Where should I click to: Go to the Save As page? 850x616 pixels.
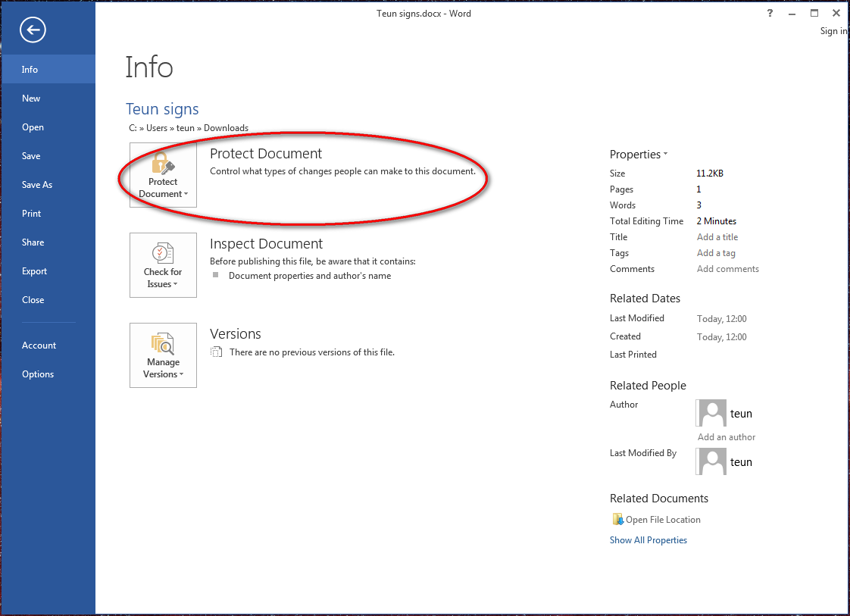click(37, 185)
